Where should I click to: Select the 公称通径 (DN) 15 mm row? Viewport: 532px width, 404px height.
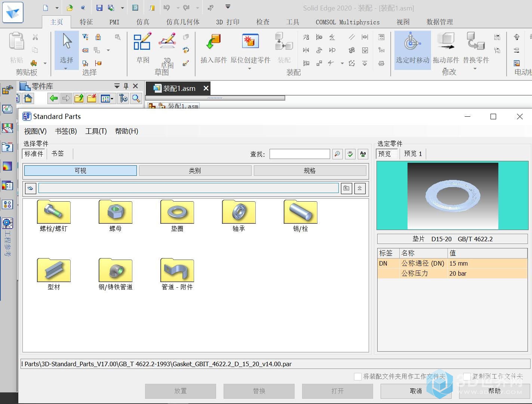click(x=452, y=263)
